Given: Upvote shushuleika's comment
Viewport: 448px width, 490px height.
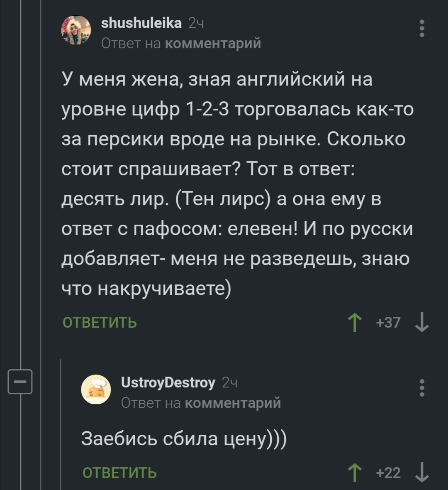Looking at the screenshot, I should [355, 323].
